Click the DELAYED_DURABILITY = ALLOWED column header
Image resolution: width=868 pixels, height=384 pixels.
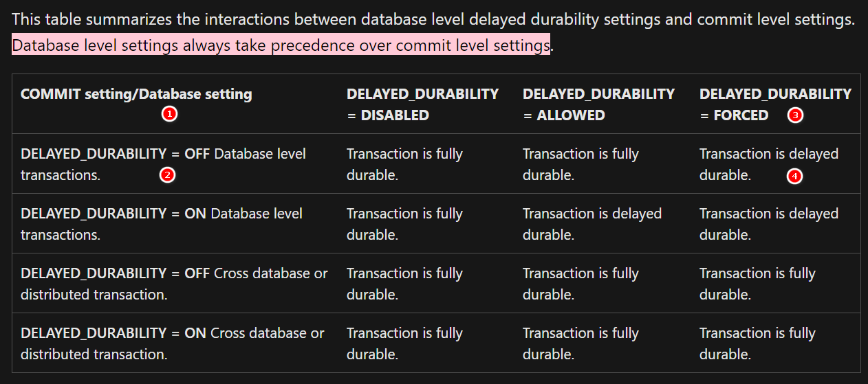[598, 104]
